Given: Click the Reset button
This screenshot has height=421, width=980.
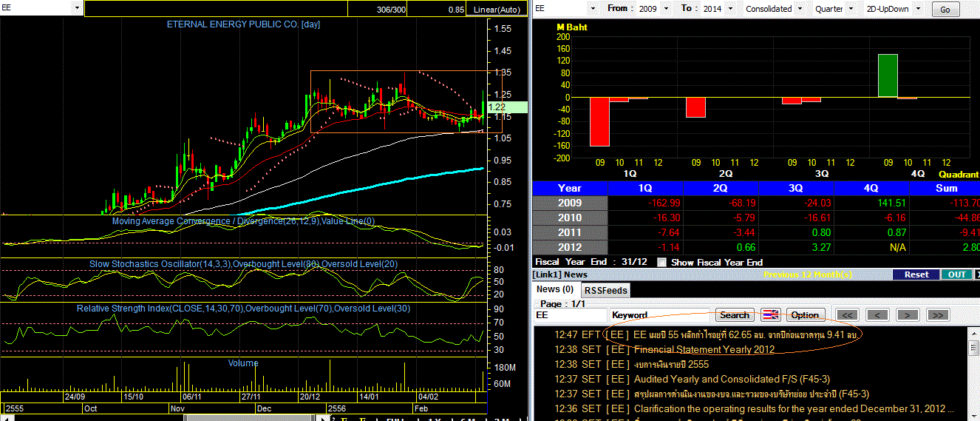Looking at the screenshot, I should [916, 275].
